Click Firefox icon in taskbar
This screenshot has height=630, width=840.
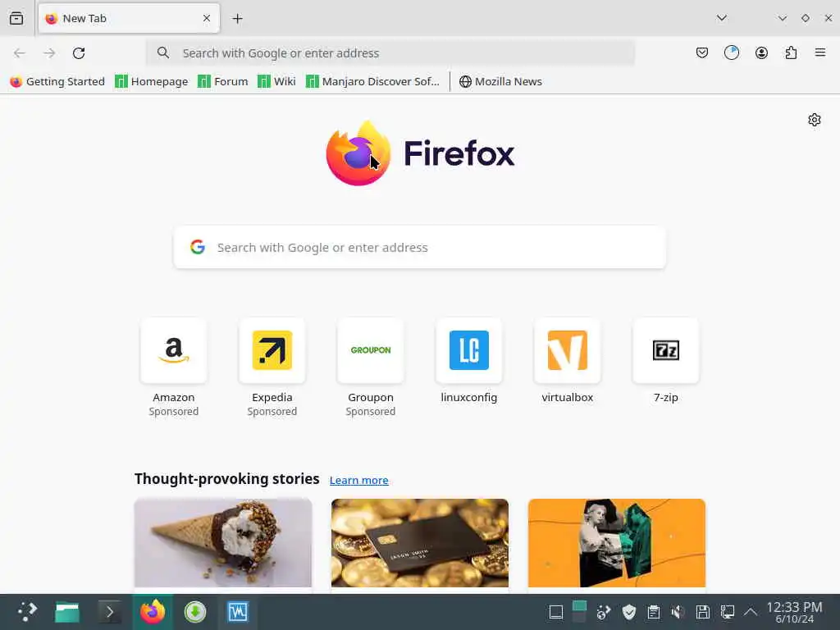pyautogui.click(x=153, y=612)
